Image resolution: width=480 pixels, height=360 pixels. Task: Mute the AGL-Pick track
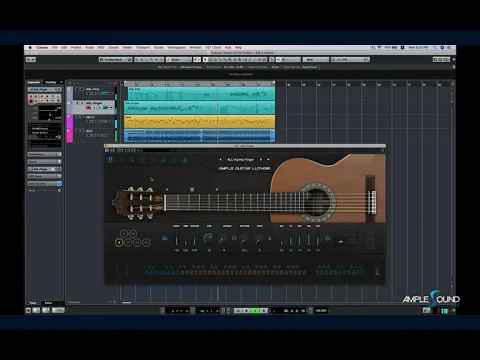(77, 89)
